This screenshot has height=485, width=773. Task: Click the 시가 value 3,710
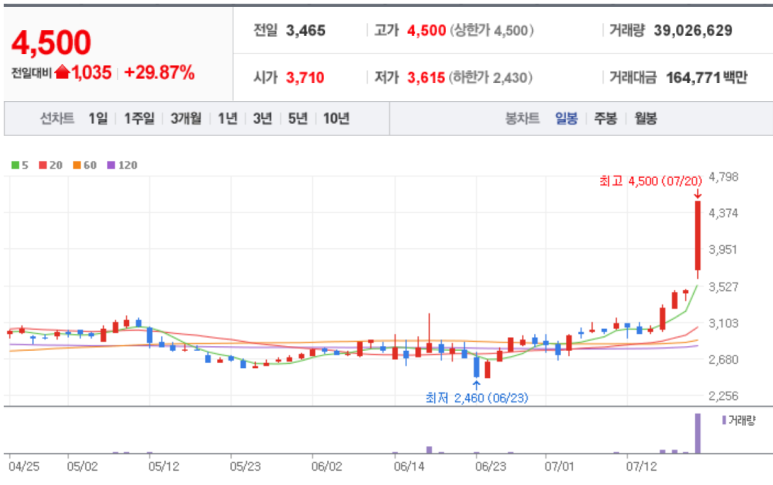(305, 77)
